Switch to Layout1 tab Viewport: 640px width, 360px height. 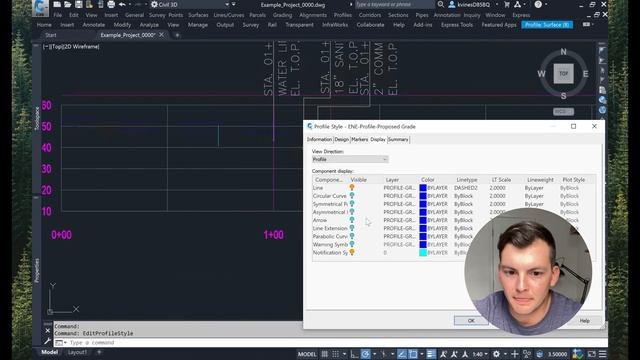click(77, 352)
